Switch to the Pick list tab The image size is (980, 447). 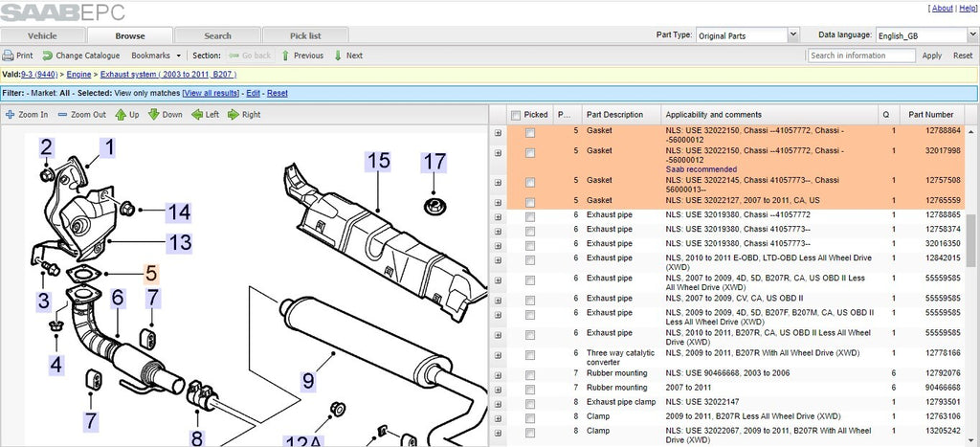pyautogui.click(x=305, y=35)
